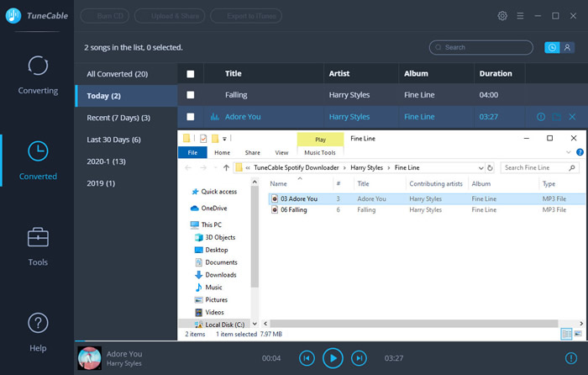Click the Search Fine Line box
588x375 pixels.
click(539, 168)
